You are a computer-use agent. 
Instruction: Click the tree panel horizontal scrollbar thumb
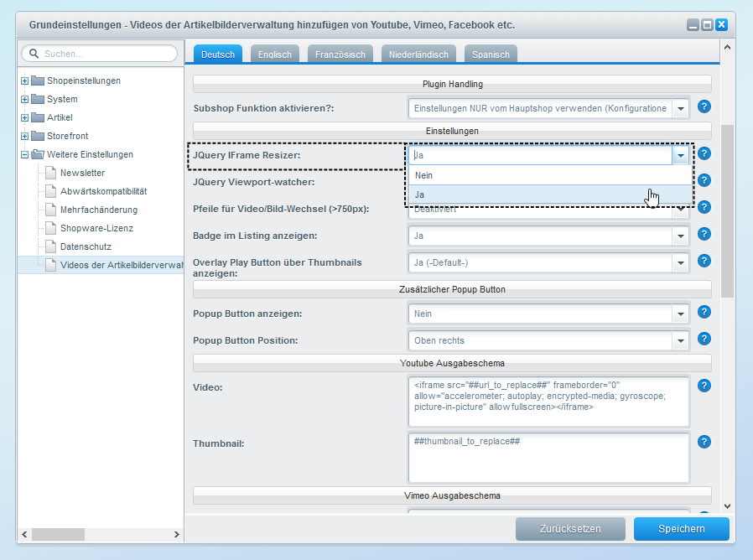58,534
